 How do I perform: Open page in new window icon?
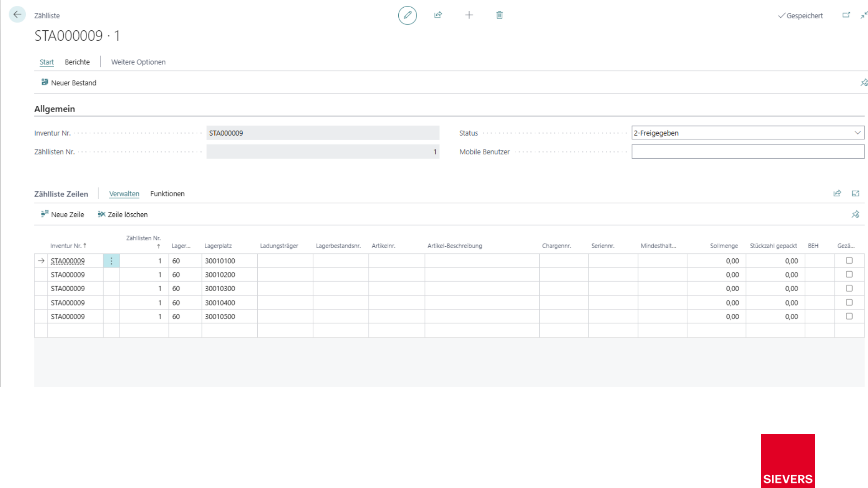(x=846, y=15)
